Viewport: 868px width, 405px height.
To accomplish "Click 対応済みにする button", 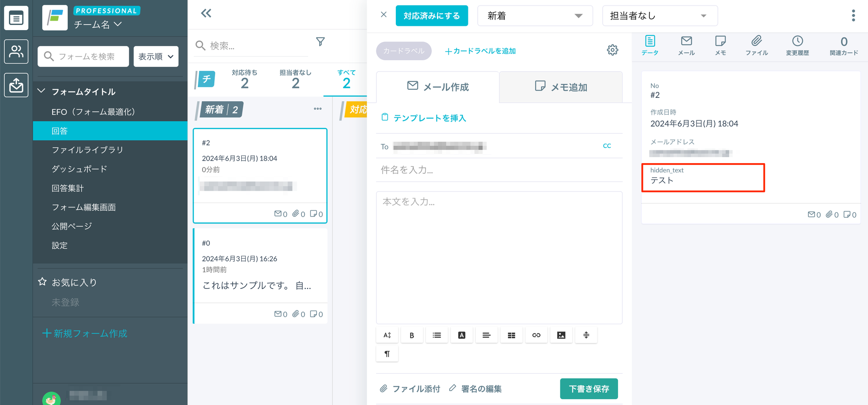I will point(432,16).
